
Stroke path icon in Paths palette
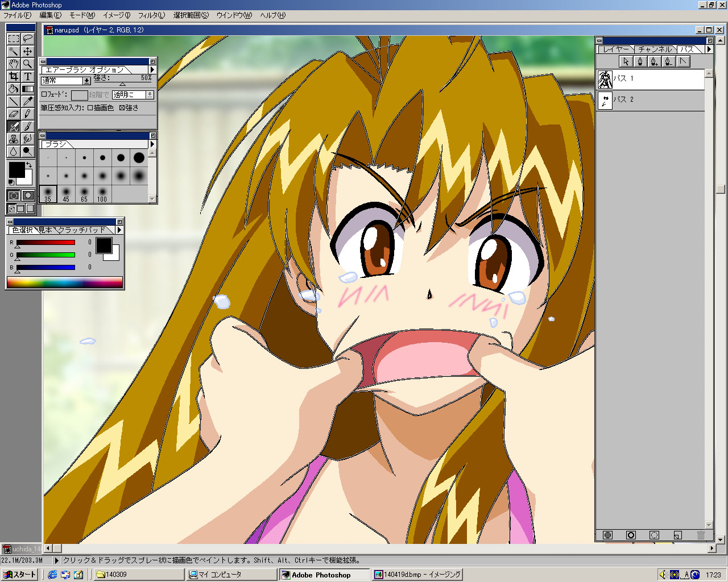click(631, 535)
